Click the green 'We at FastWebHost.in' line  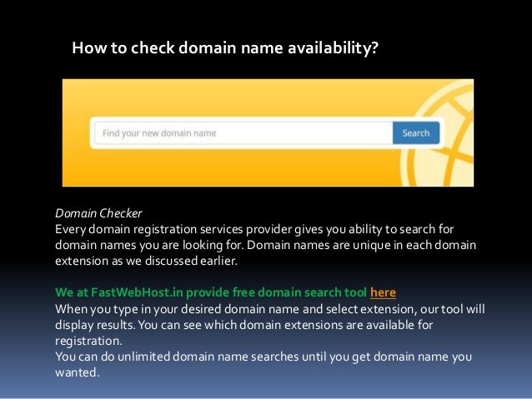click(x=211, y=292)
